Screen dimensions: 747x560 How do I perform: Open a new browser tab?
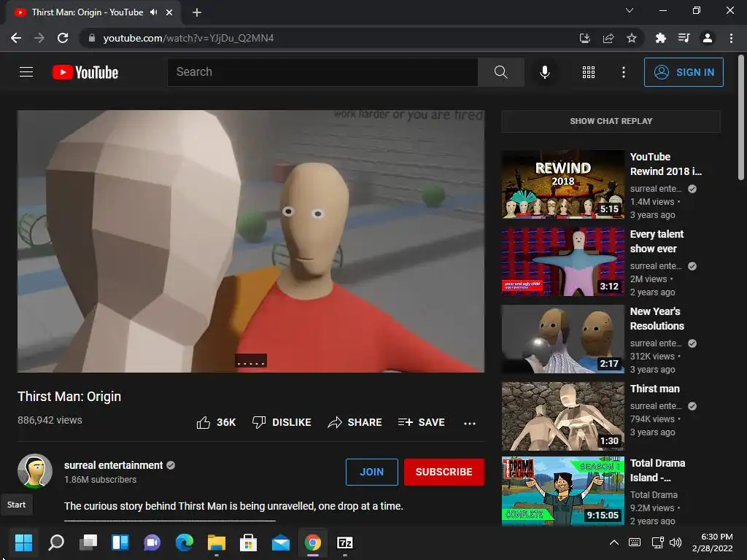pyautogui.click(x=197, y=12)
